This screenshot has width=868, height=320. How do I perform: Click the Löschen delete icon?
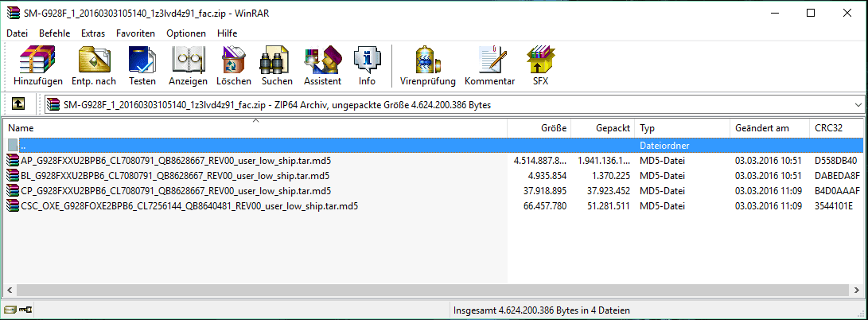coord(234,60)
